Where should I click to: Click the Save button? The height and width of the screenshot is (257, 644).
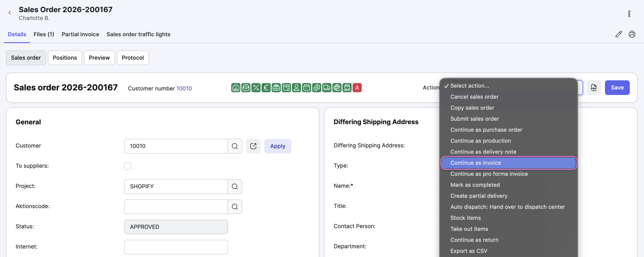pyautogui.click(x=617, y=88)
